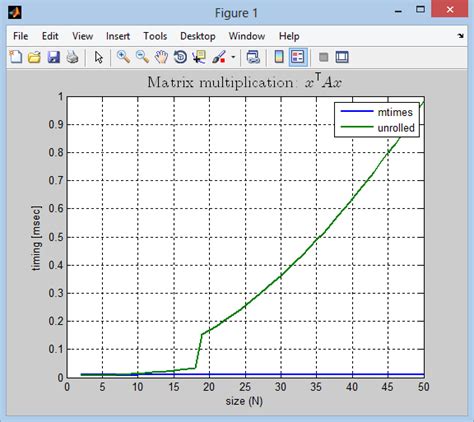
Task: Open a file with the folder icon
Action: pyautogui.click(x=34, y=57)
